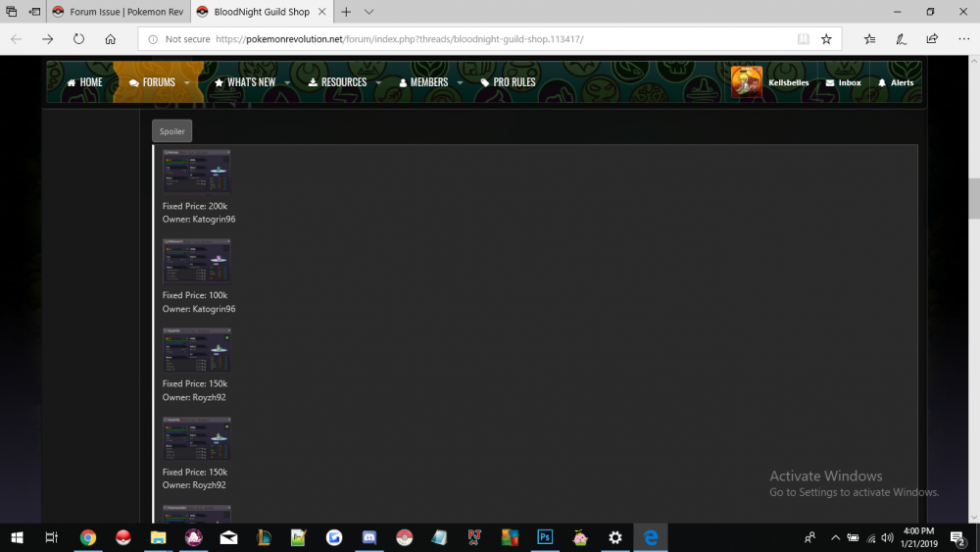Open File Explorer from taskbar
This screenshot has width=980, height=552.
(x=158, y=537)
